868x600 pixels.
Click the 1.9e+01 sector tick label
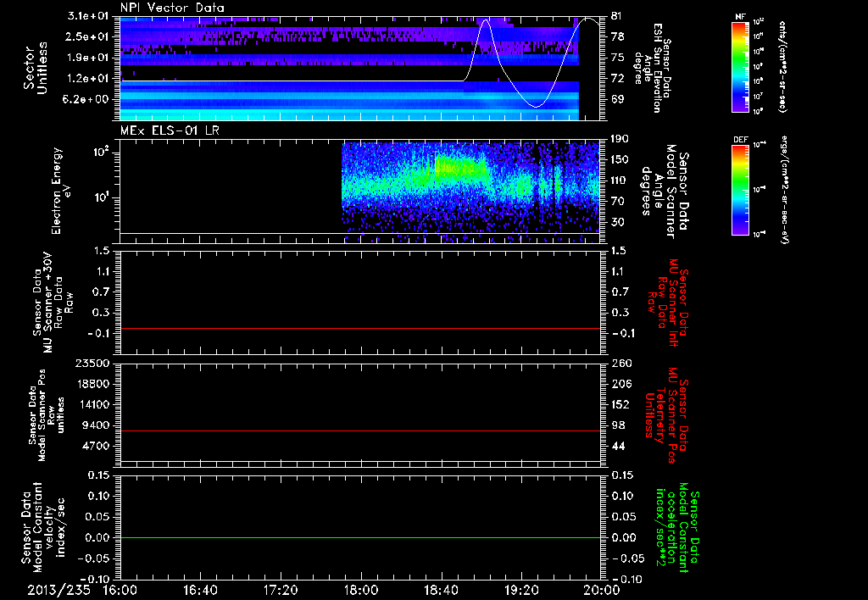pyautogui.click(x=88, y=58)
